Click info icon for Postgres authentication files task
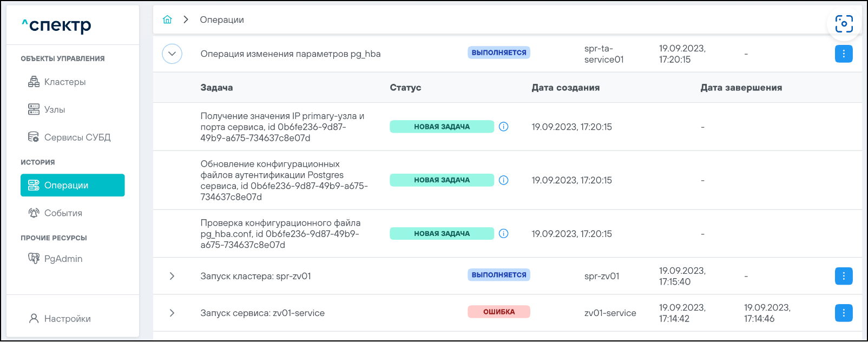 [503, 180]
